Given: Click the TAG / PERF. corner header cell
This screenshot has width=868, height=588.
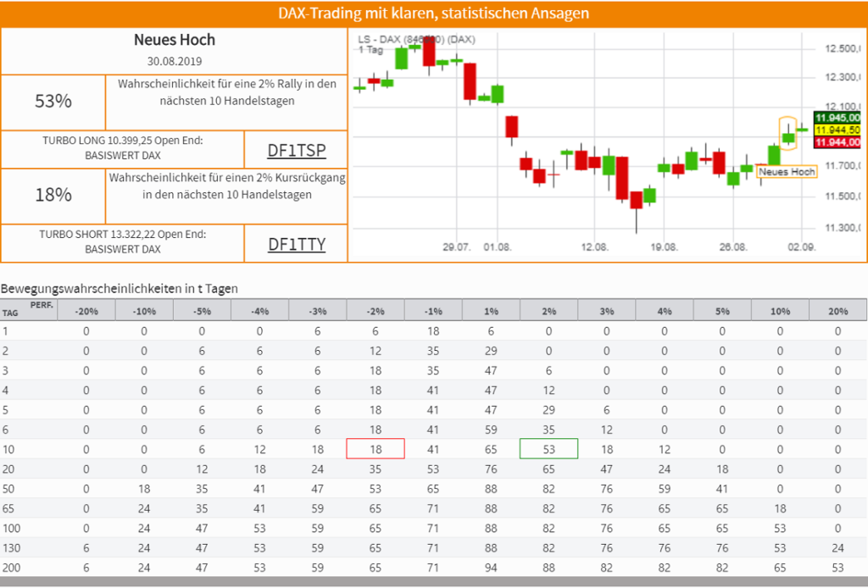Looking at the screenshot, I should [29, 310].
